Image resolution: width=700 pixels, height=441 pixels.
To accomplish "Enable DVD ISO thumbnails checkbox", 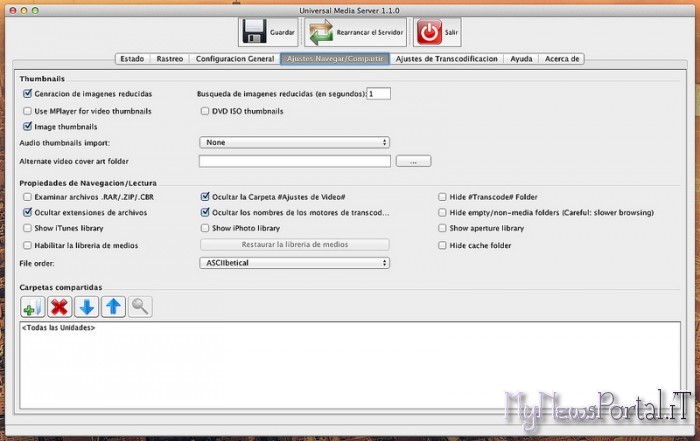I will point(204,111).
